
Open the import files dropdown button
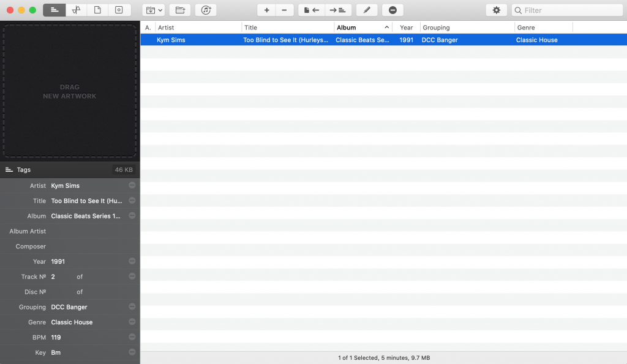[154, 10]
